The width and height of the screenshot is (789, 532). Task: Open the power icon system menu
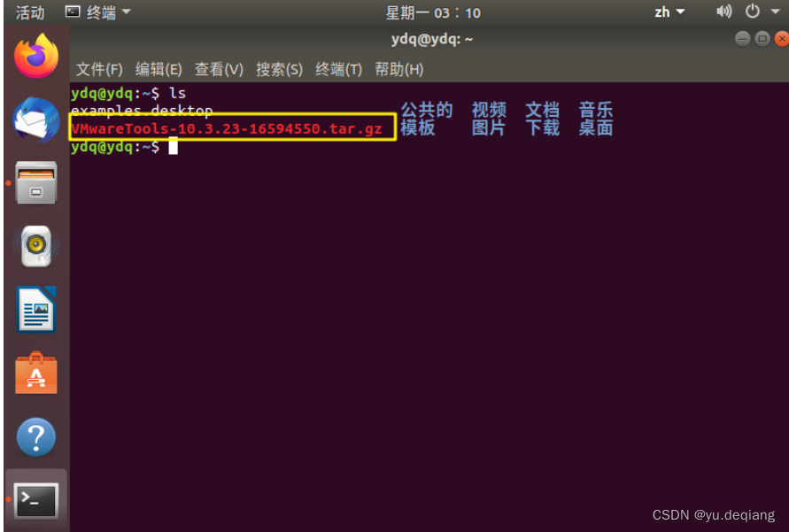tap(753, 11)
